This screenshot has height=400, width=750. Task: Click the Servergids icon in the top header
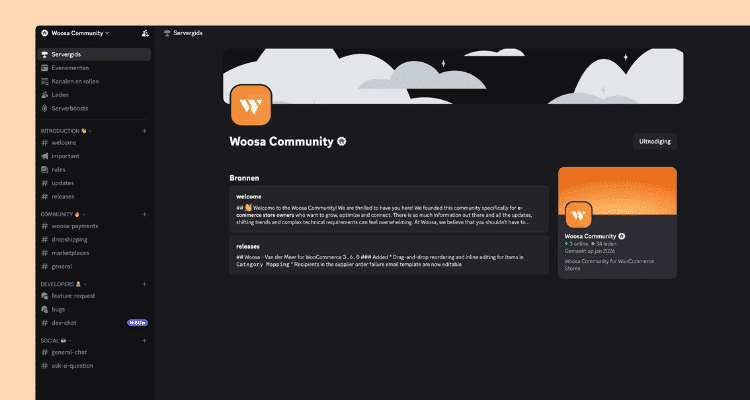[167, 33]
